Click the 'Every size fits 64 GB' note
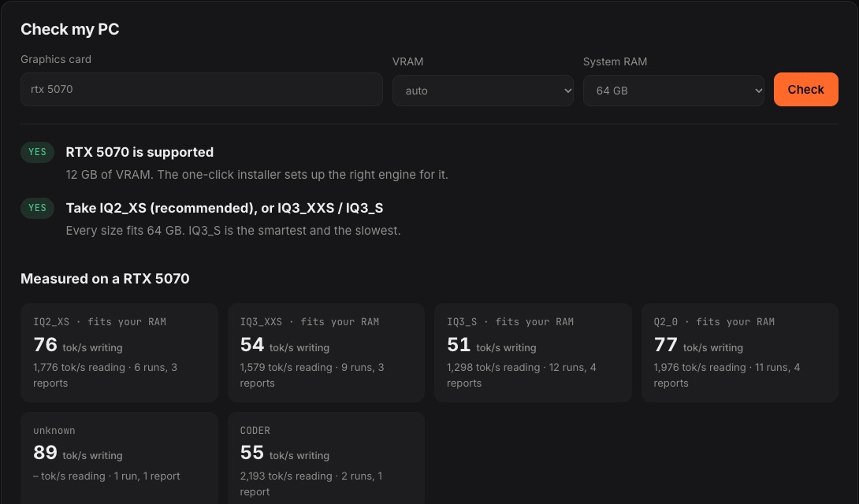Screen dimensions: 859x504 (x=233, y=231)
